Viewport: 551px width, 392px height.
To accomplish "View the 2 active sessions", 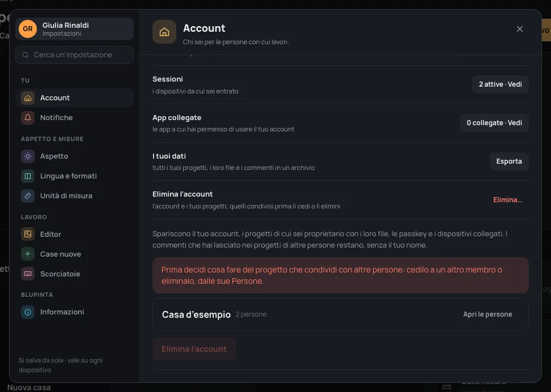I will tap(501, 84).
